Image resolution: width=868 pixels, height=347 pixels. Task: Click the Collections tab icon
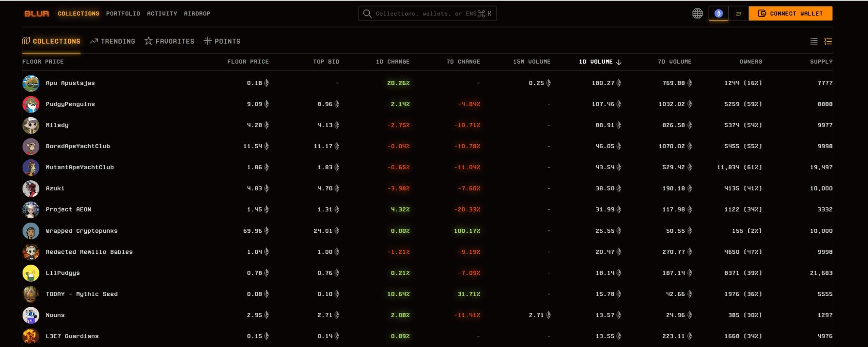coord(26,41)
